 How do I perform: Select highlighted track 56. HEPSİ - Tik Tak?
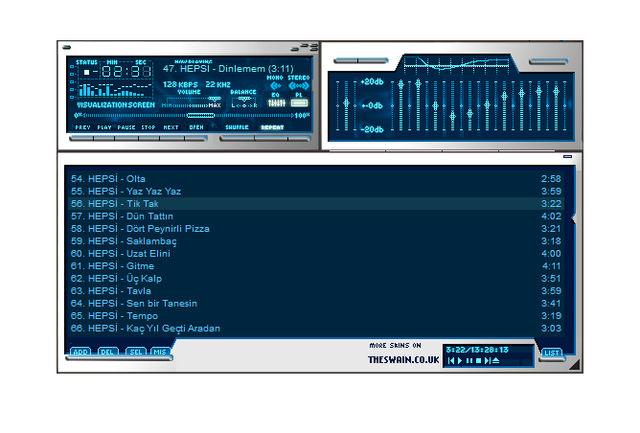(x=317, y=204)
